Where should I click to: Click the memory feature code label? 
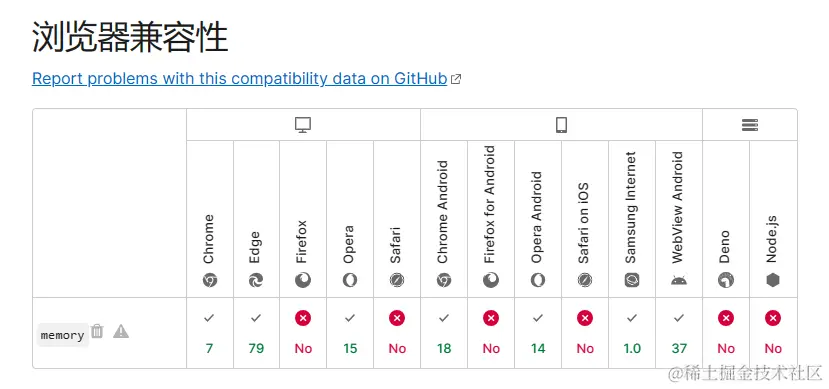pyautogui.click(x=62, y=335)
